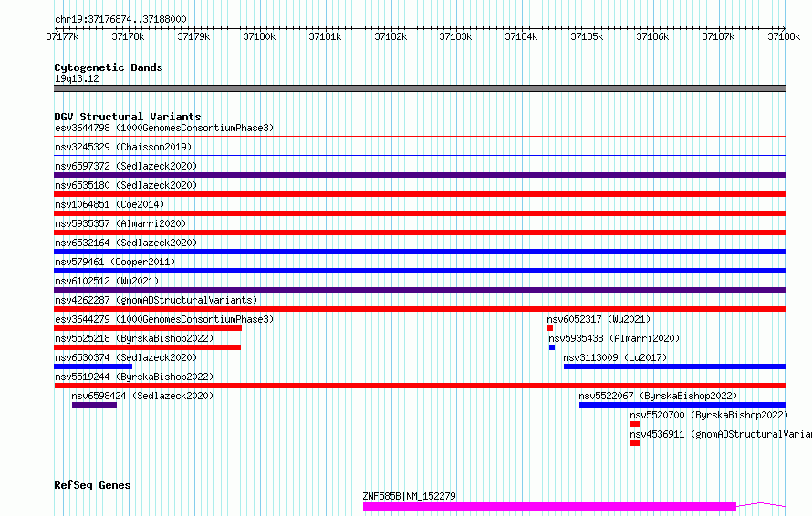Open nsv3113009 (Lu2017) label
Viewport: 812px width, 516px height.
click(615, 357)
